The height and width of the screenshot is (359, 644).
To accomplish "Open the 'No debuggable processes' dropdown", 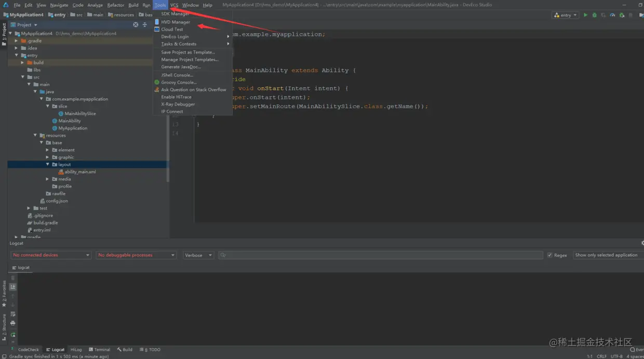I will coord(136,255).
